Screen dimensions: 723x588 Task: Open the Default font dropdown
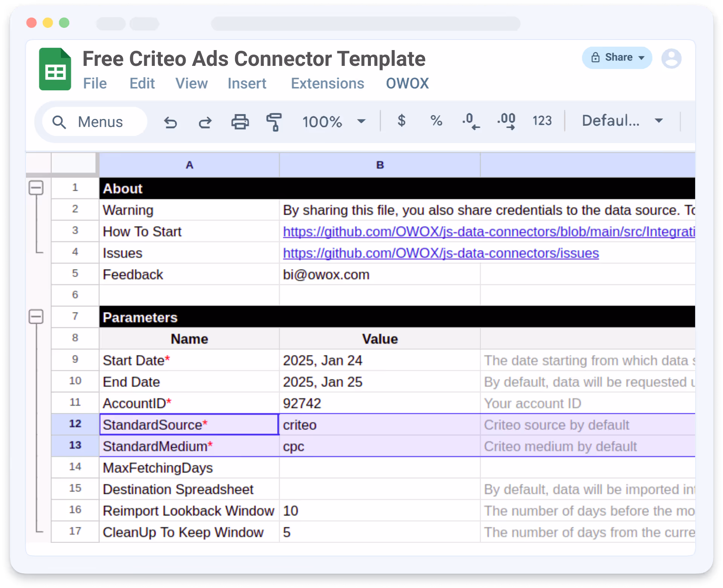622,121
